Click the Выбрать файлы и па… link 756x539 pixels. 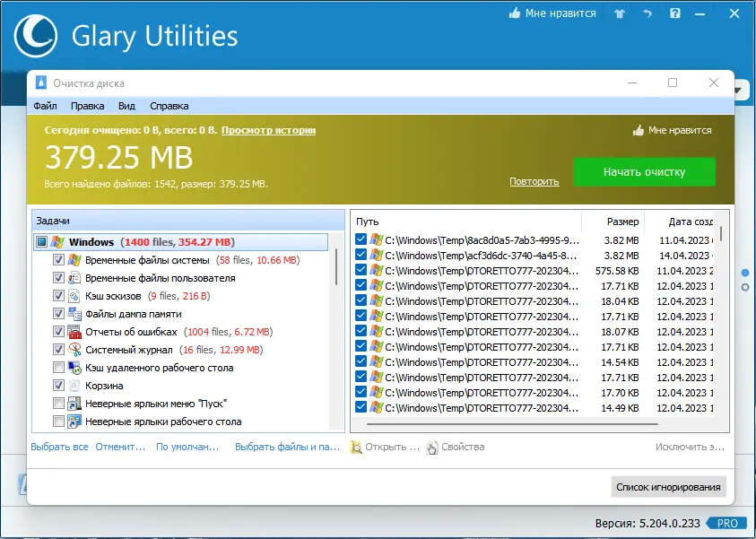point(287,447)
